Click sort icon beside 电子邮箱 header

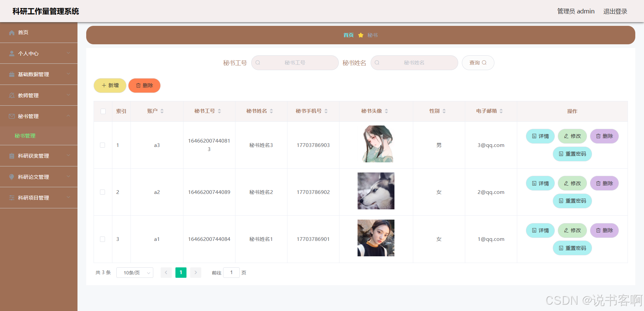tap(501, 111)
